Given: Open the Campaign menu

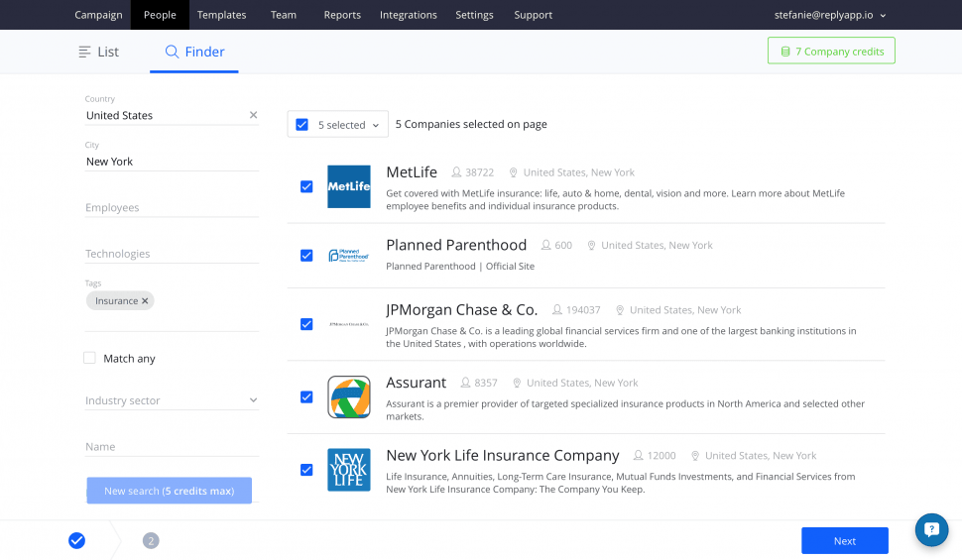Looking at the screenshot, I should 98,15.
